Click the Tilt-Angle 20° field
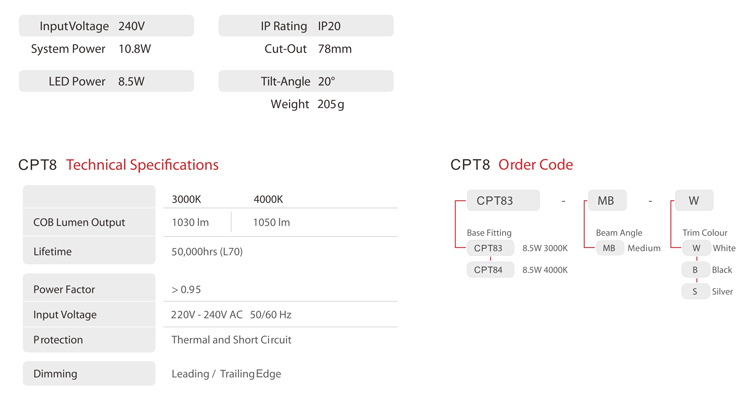This screenshot has width=750, height=397. [x=306, y=81]
